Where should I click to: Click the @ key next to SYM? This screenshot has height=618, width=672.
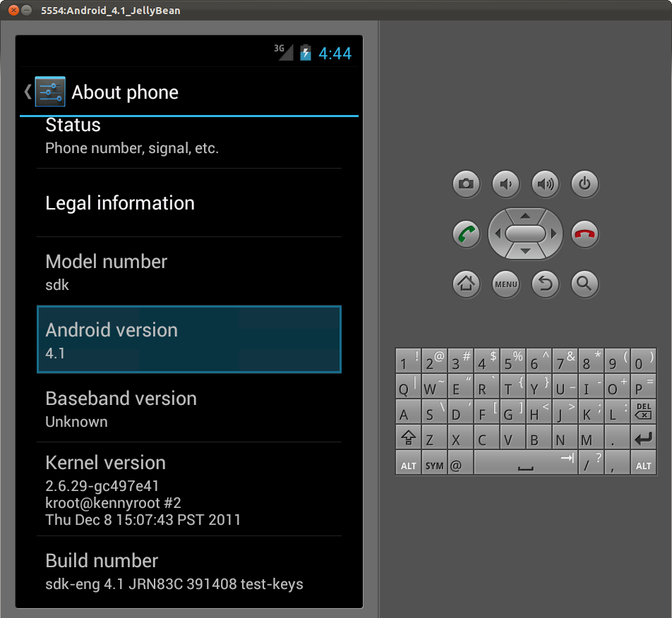tap(461, 463)
